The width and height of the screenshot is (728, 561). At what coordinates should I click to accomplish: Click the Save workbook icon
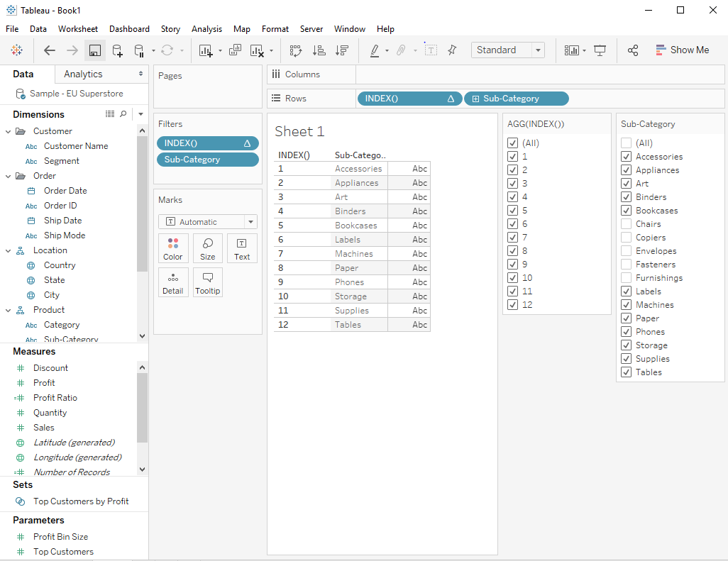(x=94, y=50)
